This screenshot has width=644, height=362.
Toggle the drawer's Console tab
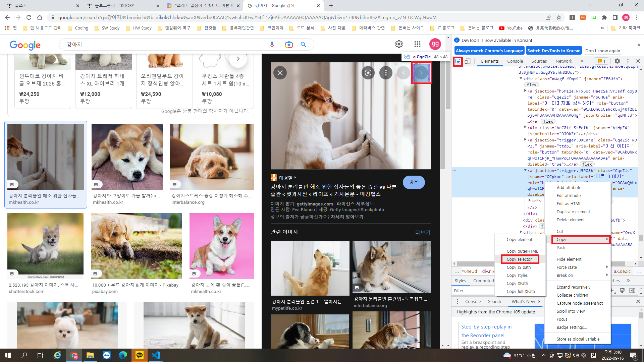(x=473, y=302)
